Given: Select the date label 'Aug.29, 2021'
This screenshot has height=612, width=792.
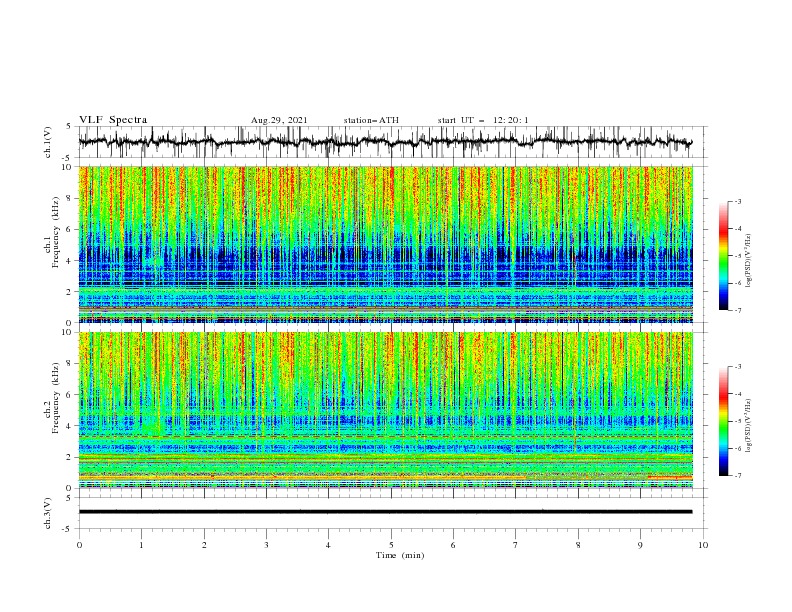Looking at the screenshot, I should pyautogui.click(x=279, y=120).
